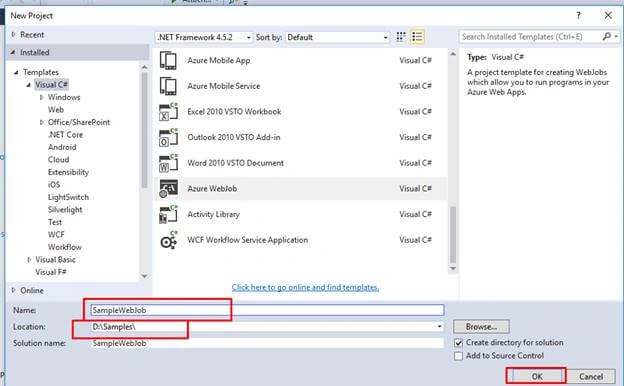Click the template list scroll-up arrow
The height and width of the screenshot is (386, 624).
[453, 54]
